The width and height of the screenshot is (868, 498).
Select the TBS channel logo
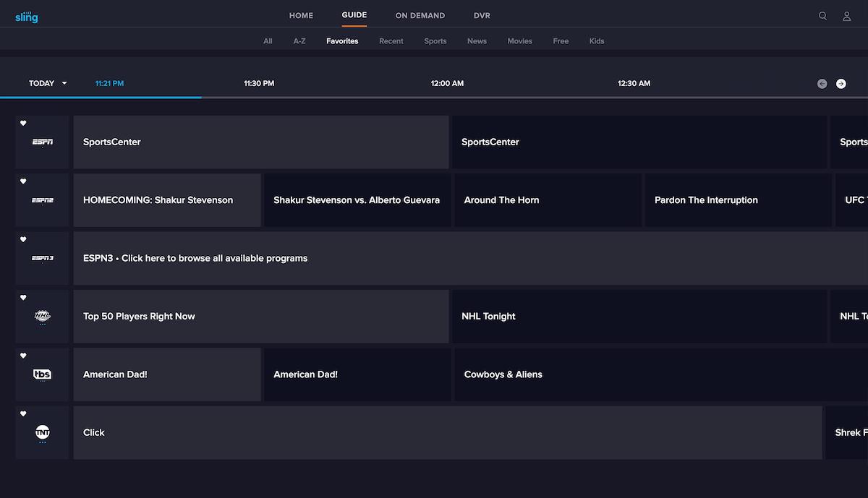point(42,374)
